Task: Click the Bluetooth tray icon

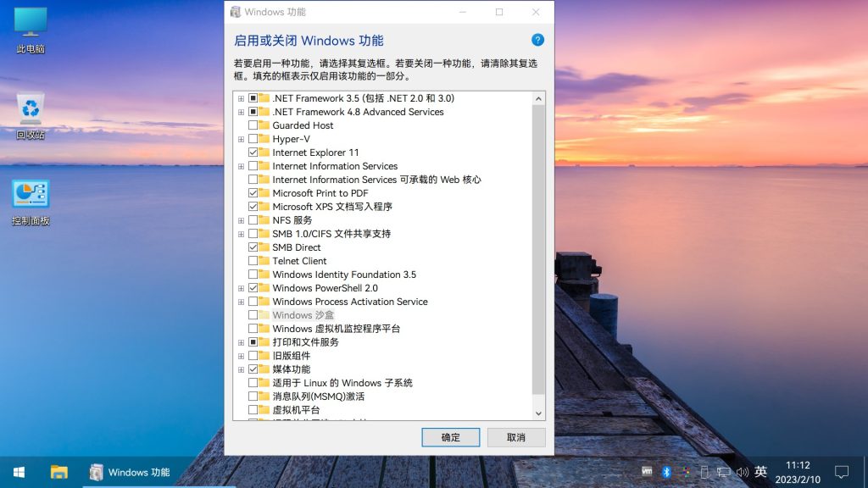Action: (666, 472)
